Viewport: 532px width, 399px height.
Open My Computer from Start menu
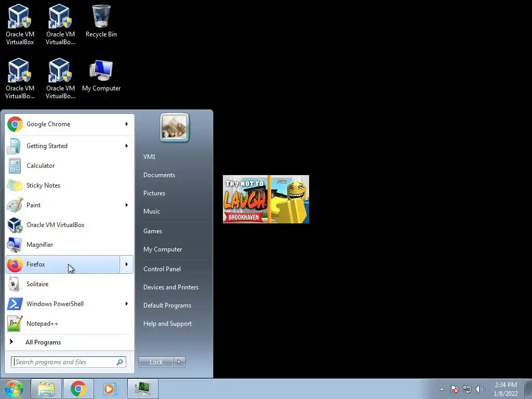163,249
